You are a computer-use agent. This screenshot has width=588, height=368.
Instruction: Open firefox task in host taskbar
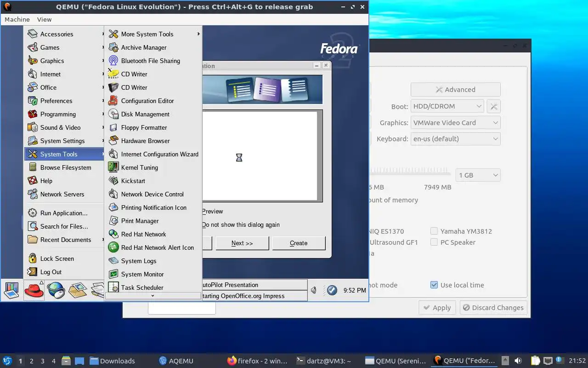(x=257, y=361)
